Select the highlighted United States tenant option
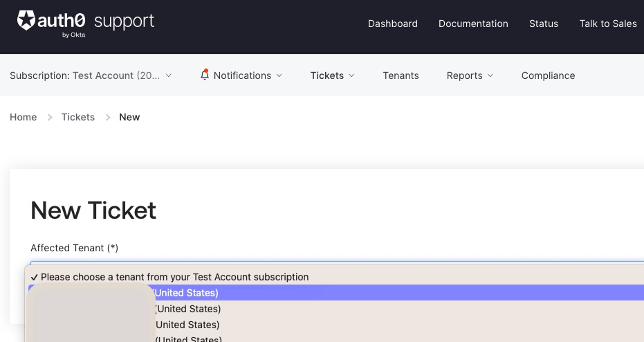 click(336, 293)
